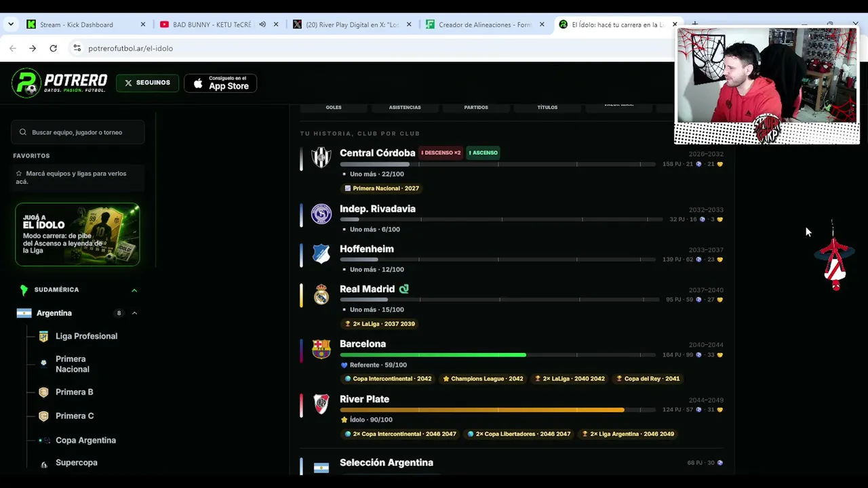868x488 pixels.
Task: Click the Barcelona club crest
Action: click(321, 349)
